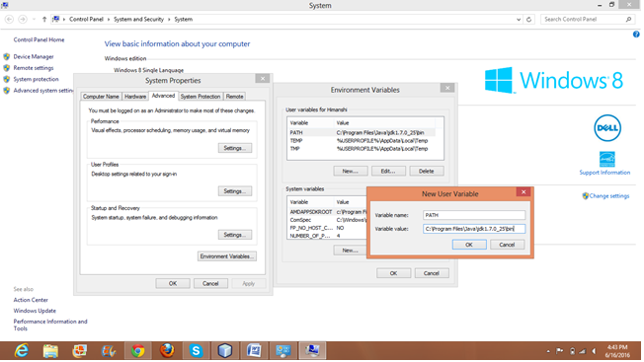
Task: Open the System Protection tab
Action: pyautogui.click(x=201, y=97)
